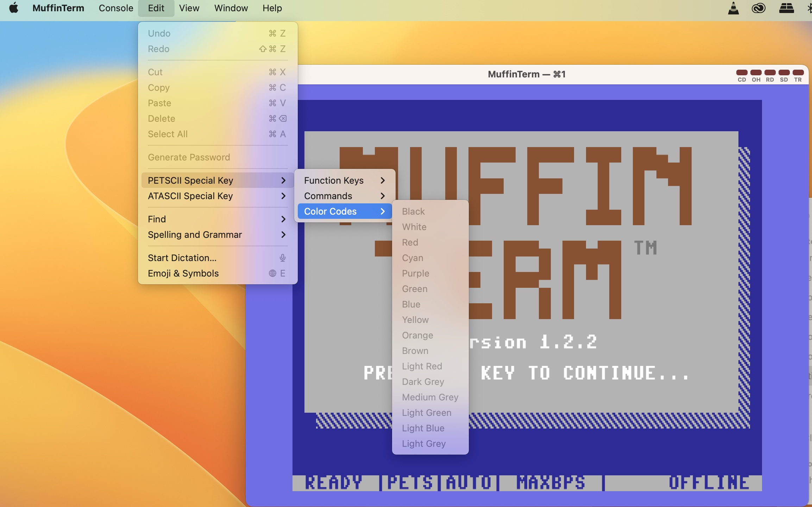Pick Medium Grey from Color Codes
The image size is (812, 507).
pyautogui.click(x=430, y=397)
